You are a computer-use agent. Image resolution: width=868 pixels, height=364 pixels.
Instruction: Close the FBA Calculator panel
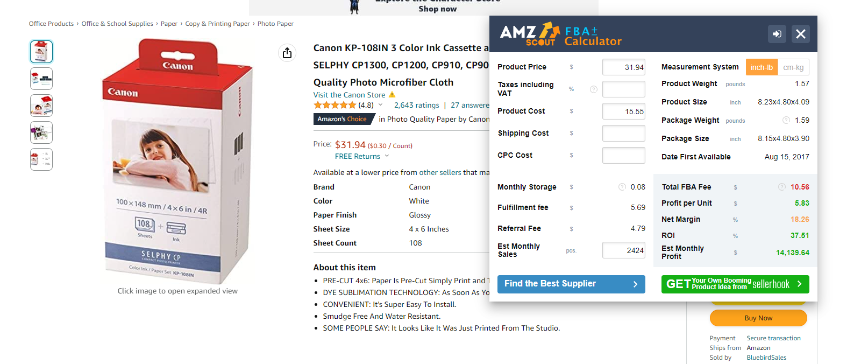pos(800,34)
